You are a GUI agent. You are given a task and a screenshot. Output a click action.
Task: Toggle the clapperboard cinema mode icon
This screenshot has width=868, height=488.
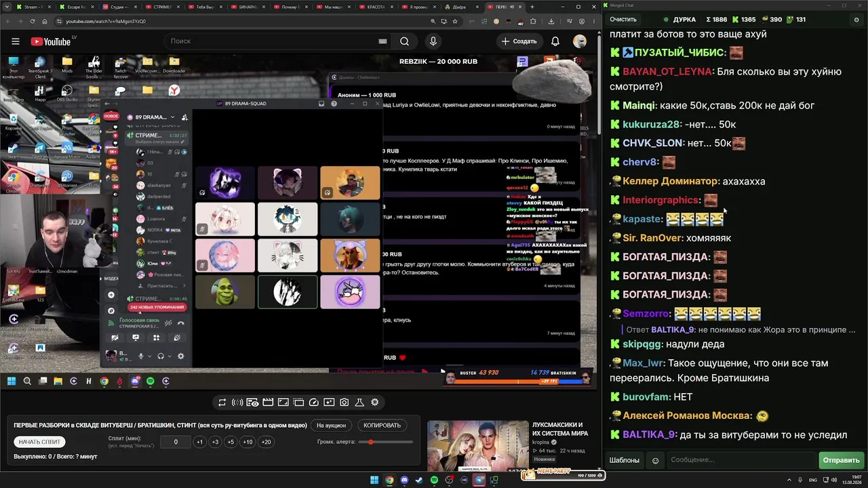(x=268, y=403)
